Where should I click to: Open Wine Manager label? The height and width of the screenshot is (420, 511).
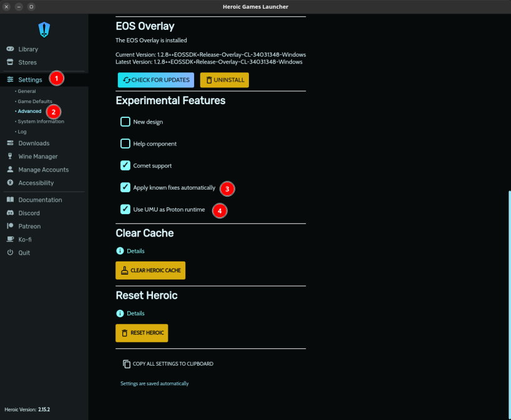coord(38,157)
